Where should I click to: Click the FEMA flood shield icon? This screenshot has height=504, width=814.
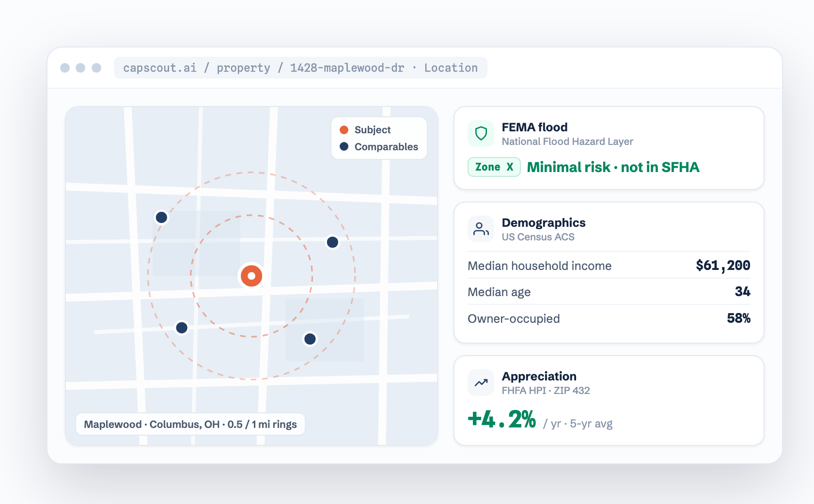481,133
